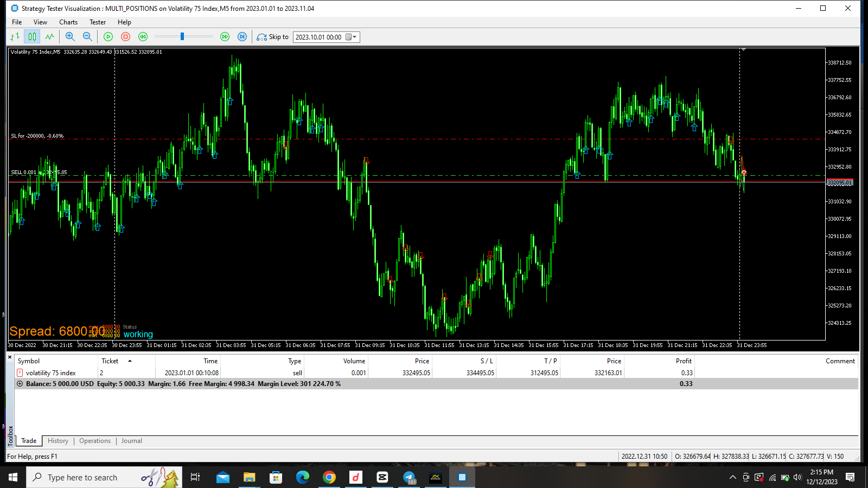This screenshot has width=868, height=488.
Task: Open Telegram from the taskbar
Action: (409, 477)
